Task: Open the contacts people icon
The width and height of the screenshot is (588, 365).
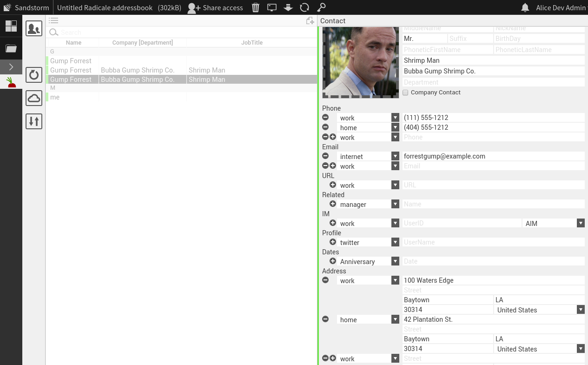Action: pyautogui.click(x=34, y=29)
